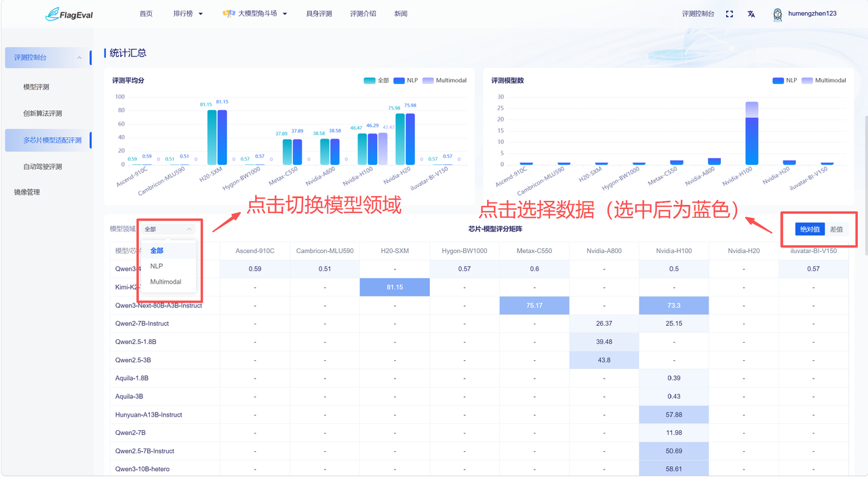
Task: Click the 39.48 score cell
Action: (604, 342)
